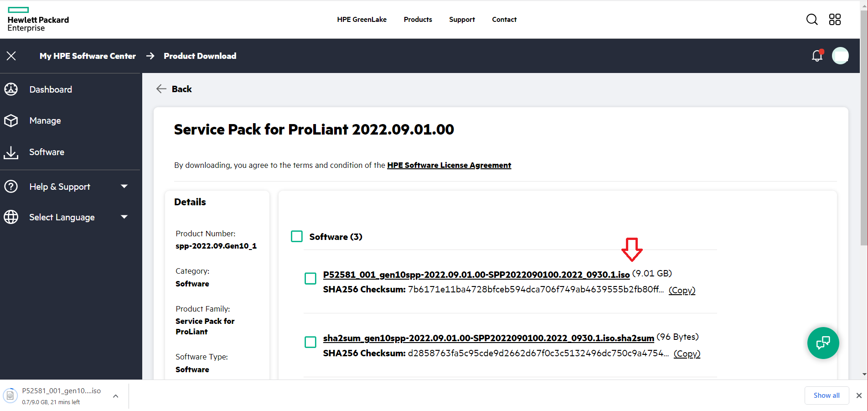Open the search magnifier icon

[812, 19]
